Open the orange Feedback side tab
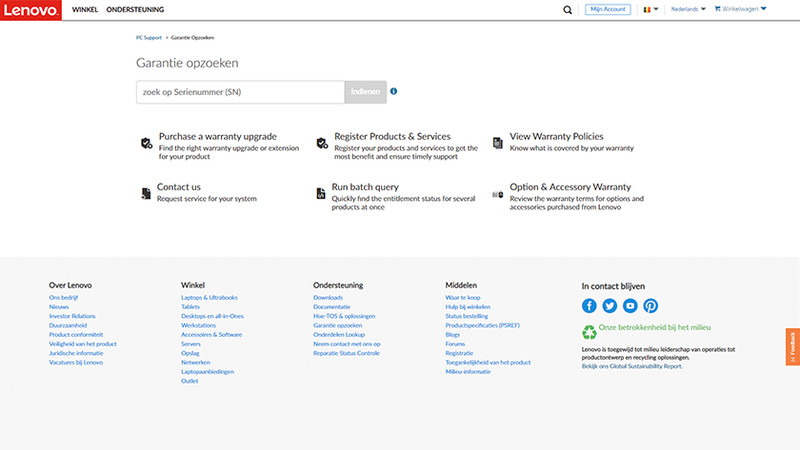 click(x=793, y=345)
